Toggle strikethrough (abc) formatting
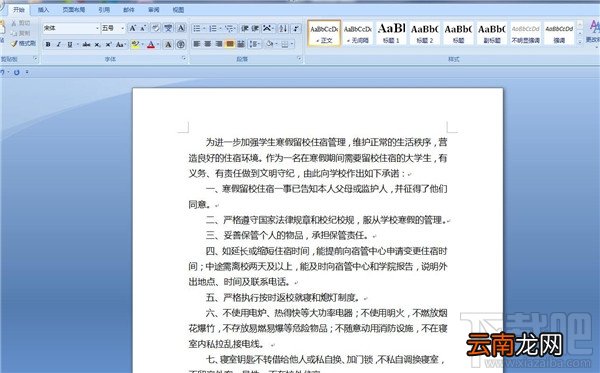This screenshot has width=600, height=373. (86, 44)
